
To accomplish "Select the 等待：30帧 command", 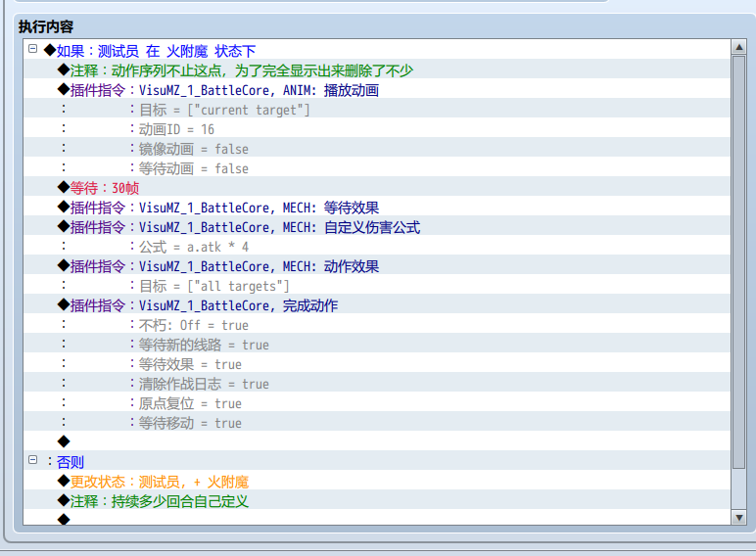I will [x=377, y=188].
